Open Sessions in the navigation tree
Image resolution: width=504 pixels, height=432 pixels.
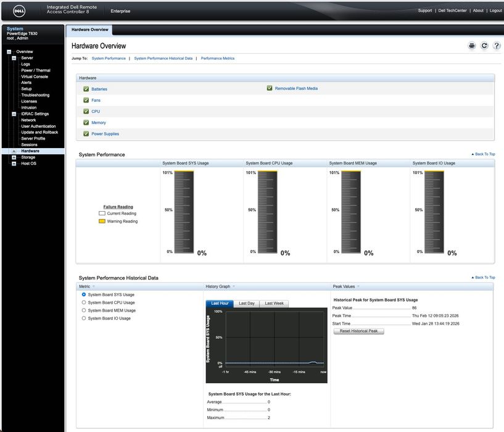pyautogui.click(x=29, y=145)
